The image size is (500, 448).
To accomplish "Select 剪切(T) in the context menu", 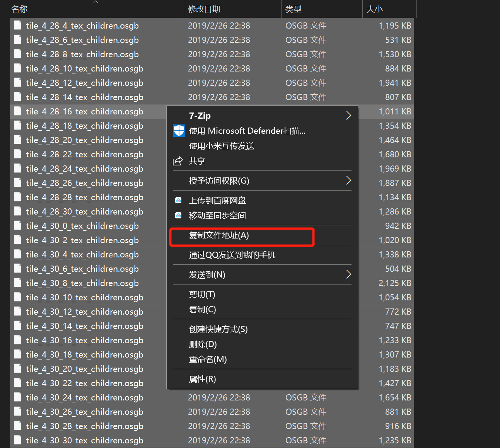I will click(262, 294).
